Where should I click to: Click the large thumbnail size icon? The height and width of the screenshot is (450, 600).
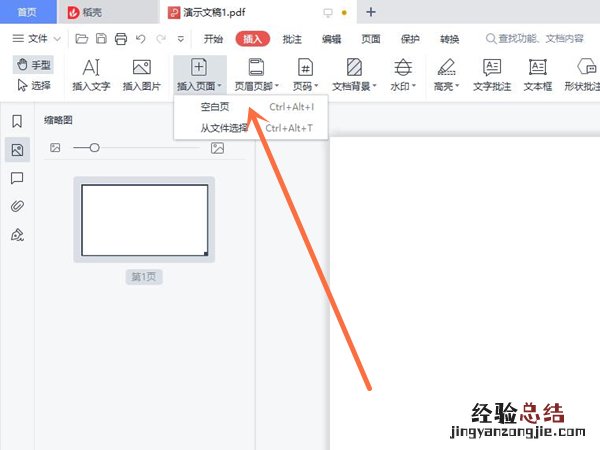click(x=217, y=148)
